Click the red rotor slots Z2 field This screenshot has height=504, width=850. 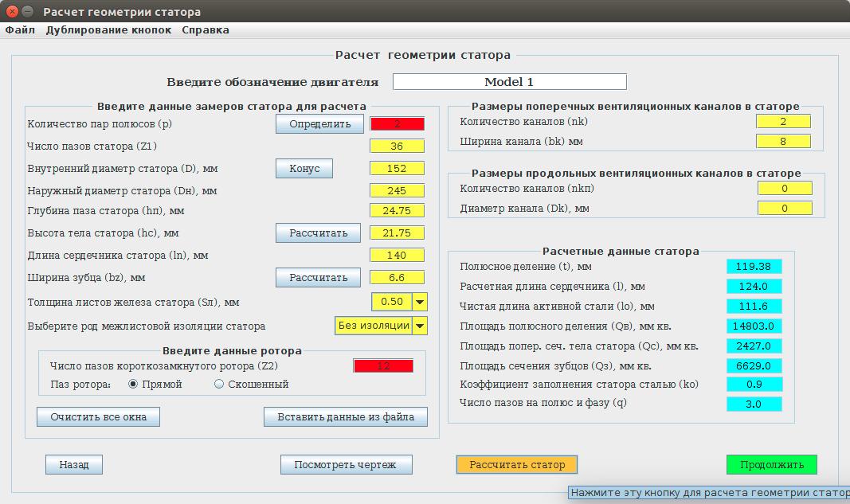pos(383,366)
